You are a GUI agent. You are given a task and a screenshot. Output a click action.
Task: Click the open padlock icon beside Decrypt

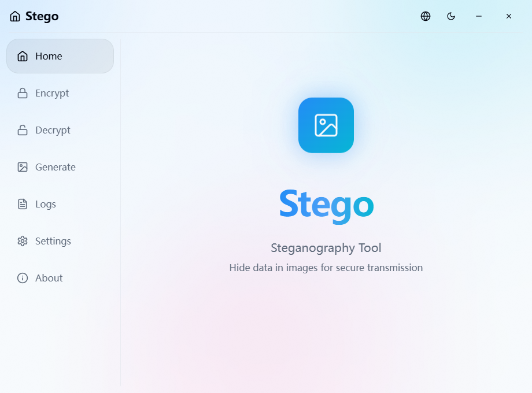click(x=23, y=130)
